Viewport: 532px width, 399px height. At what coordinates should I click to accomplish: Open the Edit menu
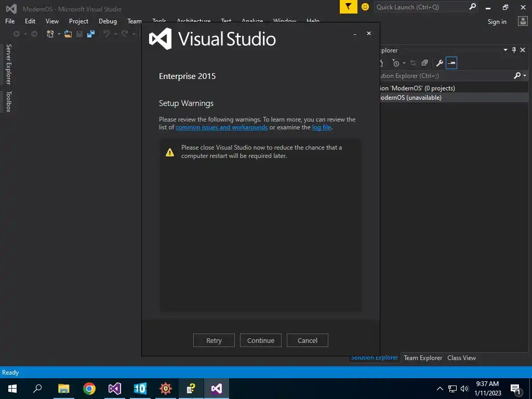(30, 21)
